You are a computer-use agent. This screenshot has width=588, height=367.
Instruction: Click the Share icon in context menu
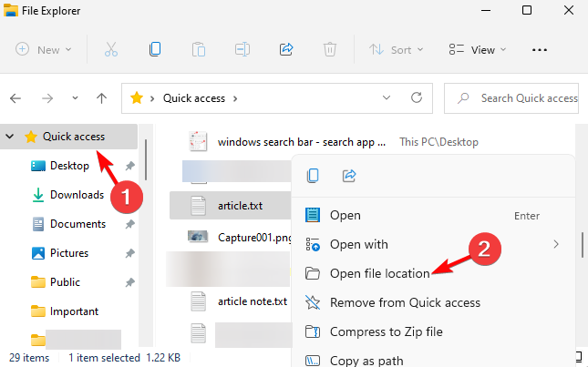click(349, 175)
